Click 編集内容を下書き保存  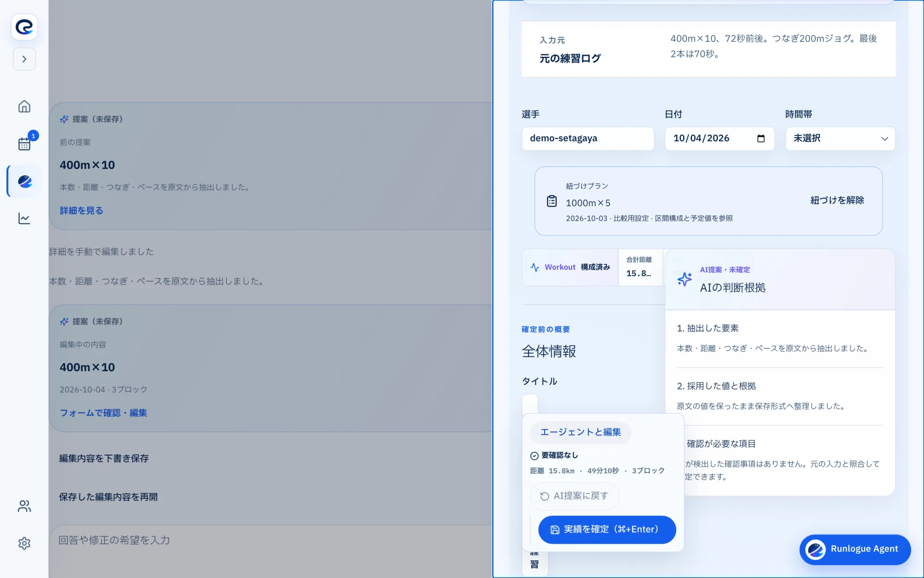click(x=104, y=458)
